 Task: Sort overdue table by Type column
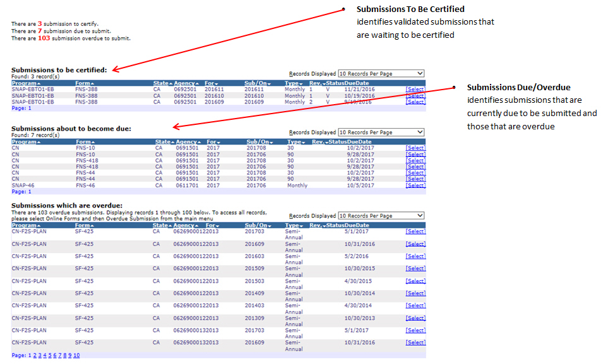click(x=294, y=225)
